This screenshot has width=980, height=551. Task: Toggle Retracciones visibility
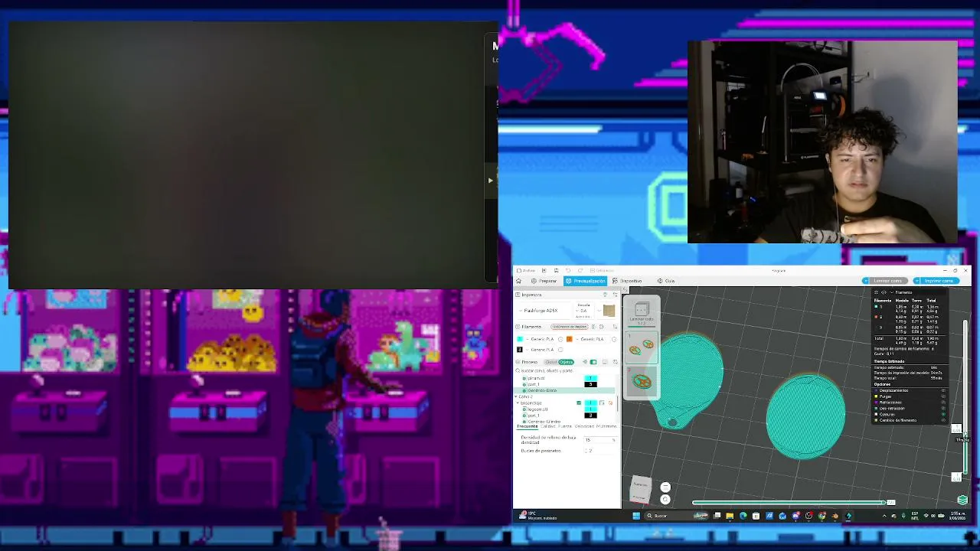(943, 403)
